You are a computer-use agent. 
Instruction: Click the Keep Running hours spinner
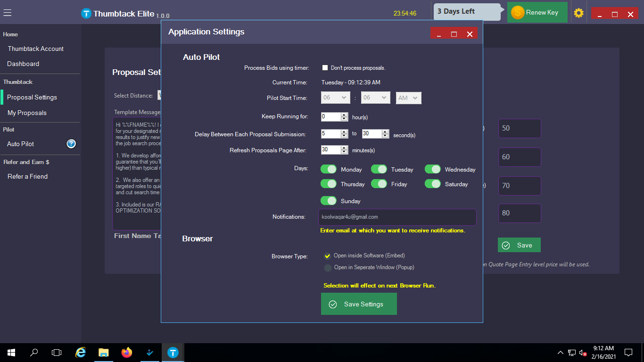tap(334, 117)
